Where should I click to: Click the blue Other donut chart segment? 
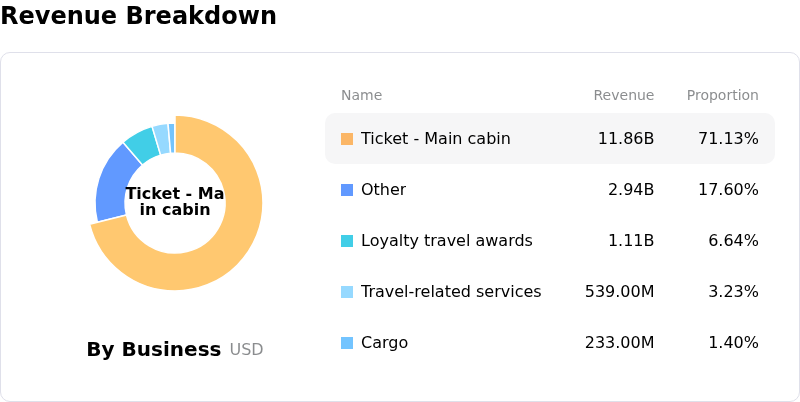[110, 186]
